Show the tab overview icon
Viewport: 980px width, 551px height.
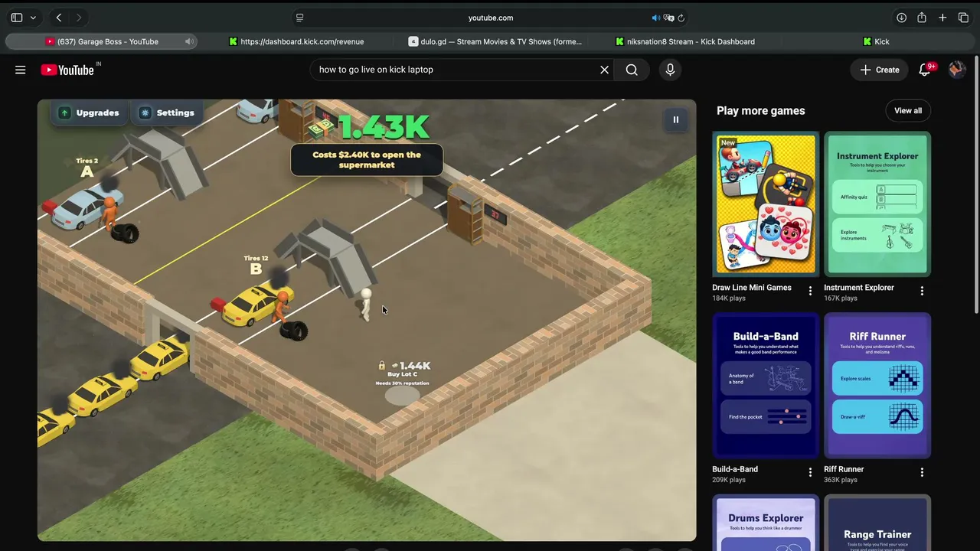click(963, 18)
